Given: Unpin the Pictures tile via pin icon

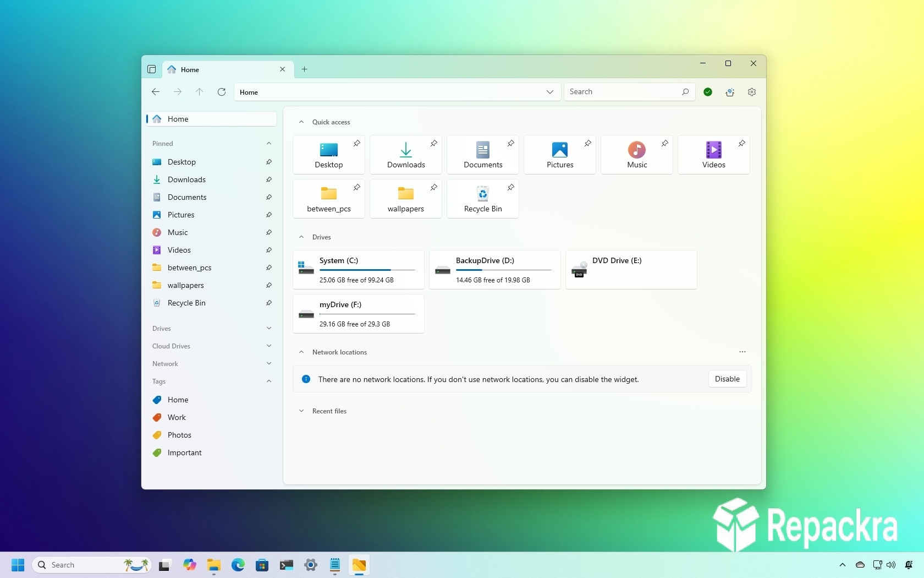Looking at the screenshot, I should [x=588, y=143].
